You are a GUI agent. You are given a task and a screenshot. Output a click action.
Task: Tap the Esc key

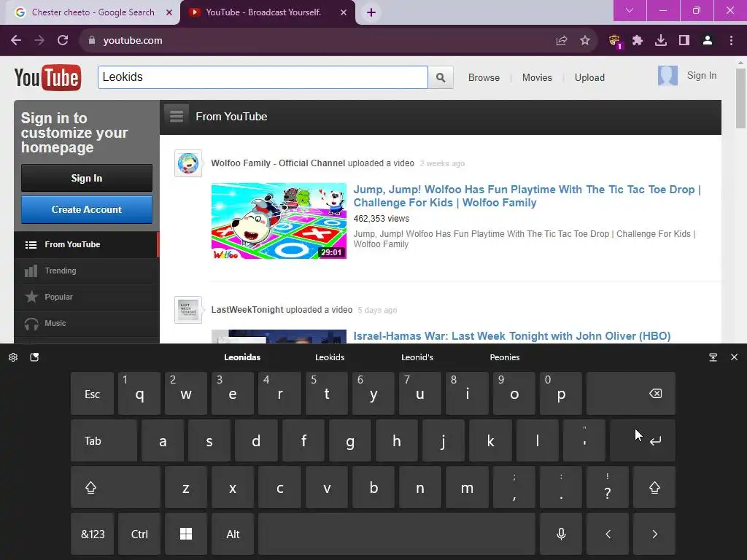(93, 394)
